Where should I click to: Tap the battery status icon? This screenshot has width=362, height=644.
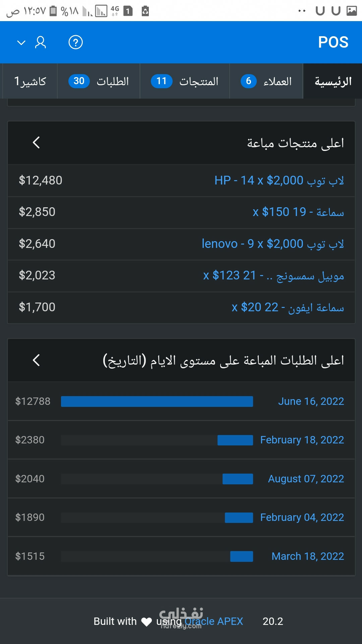click(x=53, y=11)
